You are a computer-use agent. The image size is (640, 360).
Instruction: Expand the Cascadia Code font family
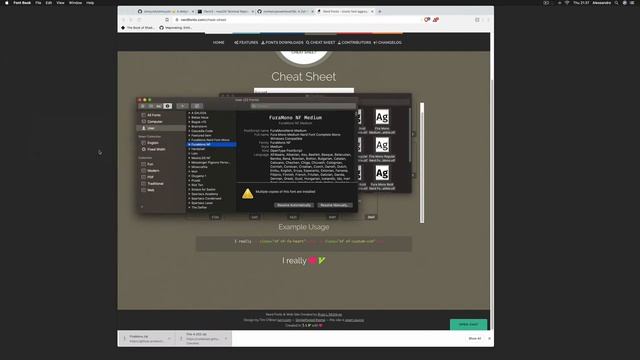189,131
